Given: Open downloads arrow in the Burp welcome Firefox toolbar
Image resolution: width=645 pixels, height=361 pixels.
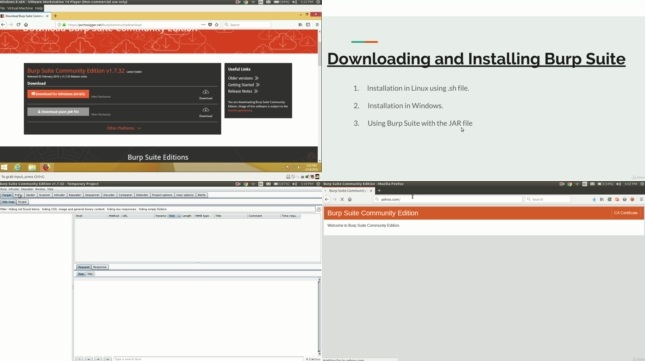Looking at the screenshot, I should (x=594, y=199).
